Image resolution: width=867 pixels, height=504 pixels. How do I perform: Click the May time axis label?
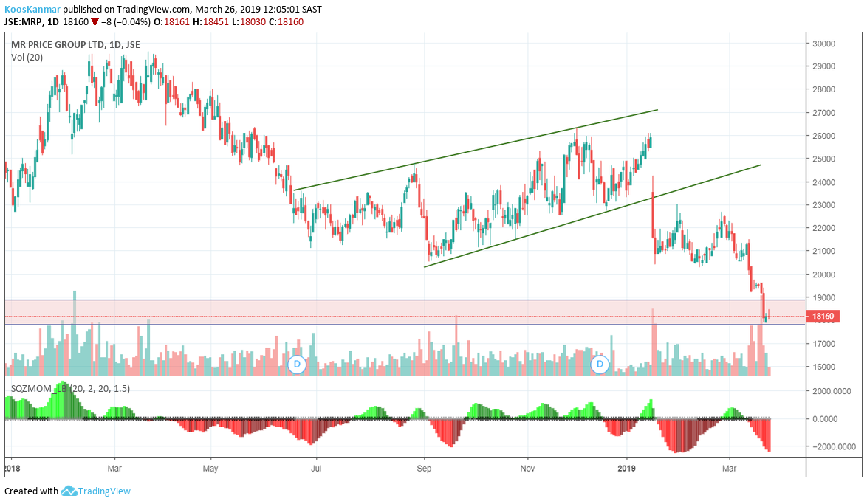click(x=210, y=468)
